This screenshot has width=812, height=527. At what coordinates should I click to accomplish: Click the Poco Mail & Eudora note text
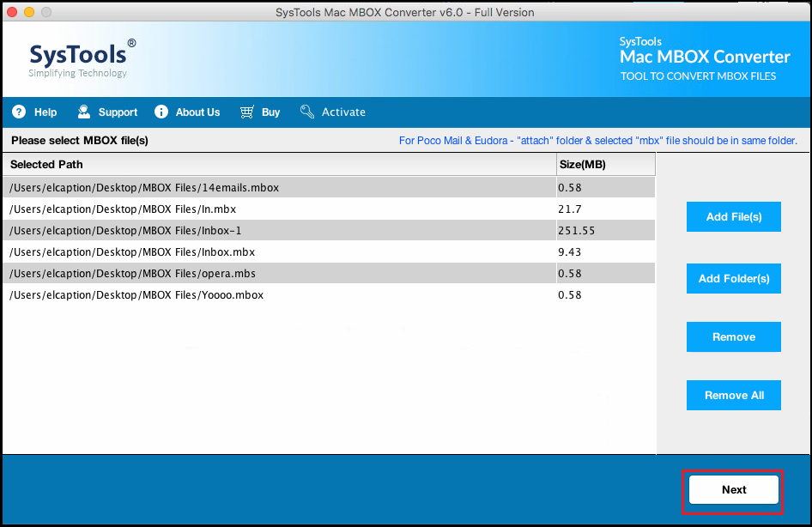(597, 141)
